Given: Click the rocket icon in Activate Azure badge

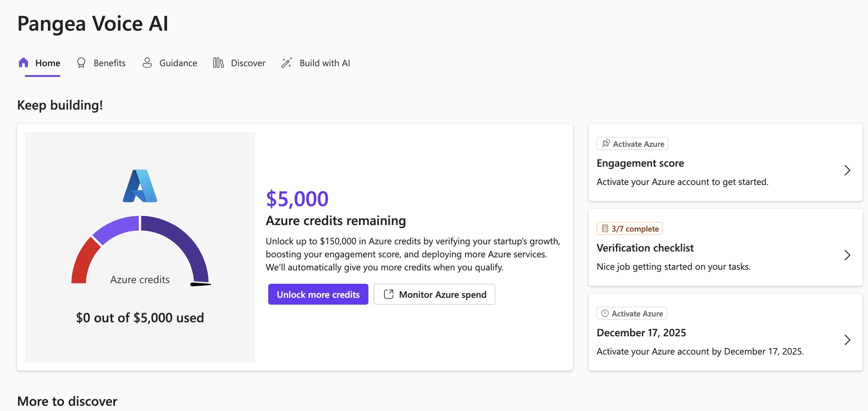Looking at the screenshot, I should click(606, 144).
